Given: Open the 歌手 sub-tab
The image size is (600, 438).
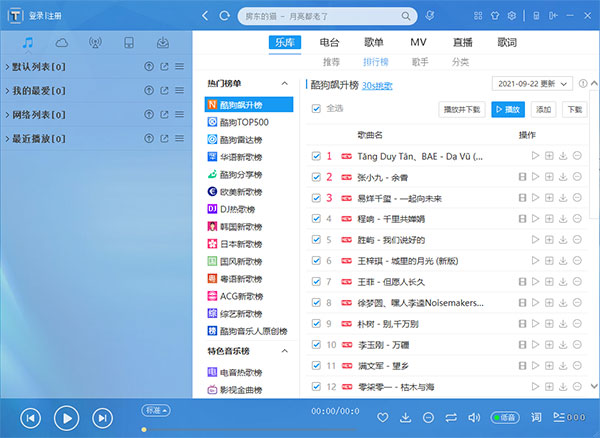Looking at the screenshot, I should pos(420,62).
